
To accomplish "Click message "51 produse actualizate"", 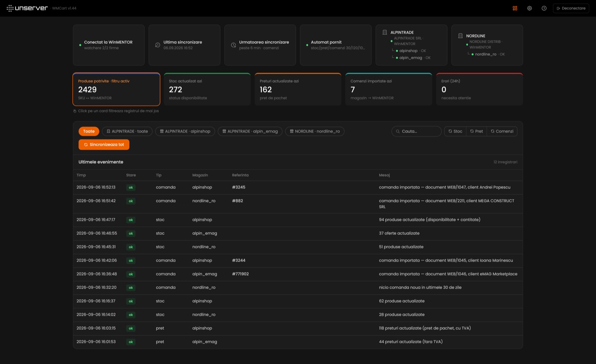I will point(401,247).
